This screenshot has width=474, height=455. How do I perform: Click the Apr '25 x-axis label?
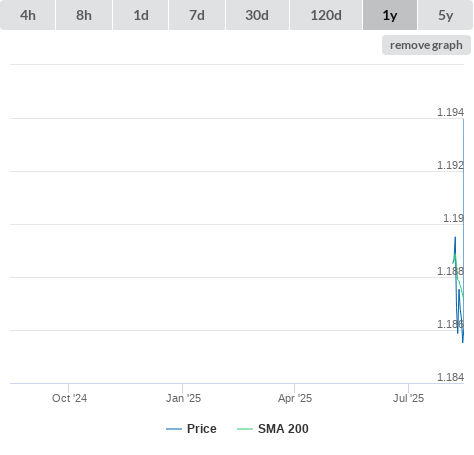295,398
